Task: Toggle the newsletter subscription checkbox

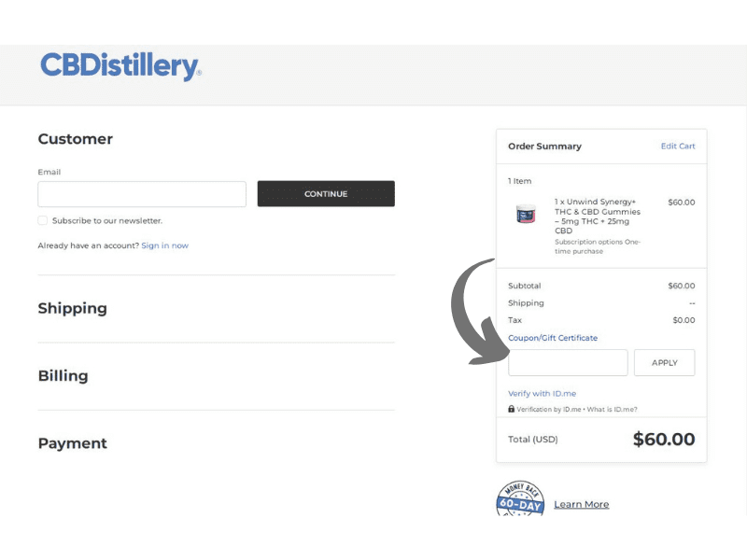Action: click(x=43, y=220)
